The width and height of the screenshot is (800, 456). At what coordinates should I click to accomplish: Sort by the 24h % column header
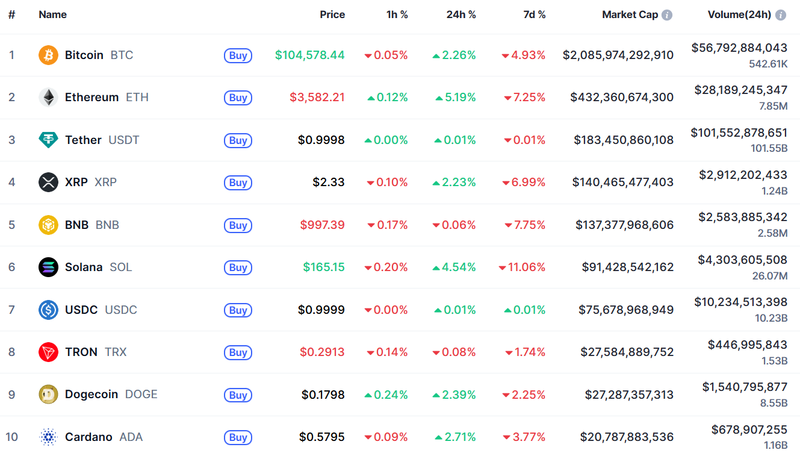(x=461, y=15)
